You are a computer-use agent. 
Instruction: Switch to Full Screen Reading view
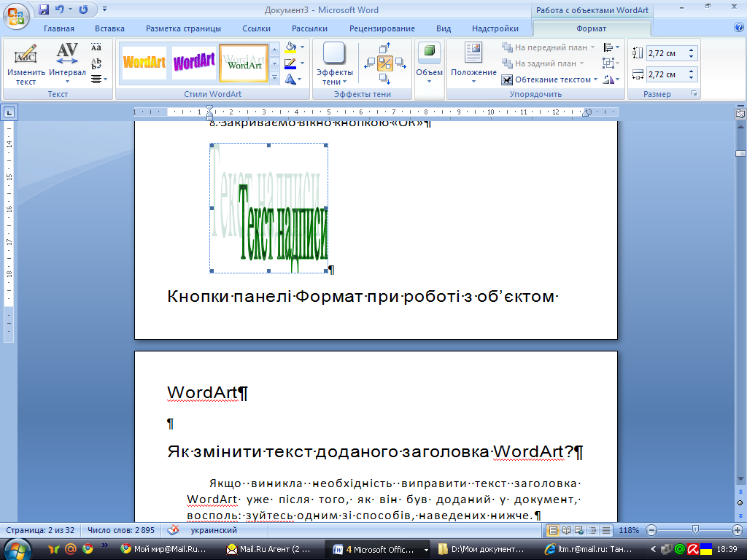coord(566,530)
